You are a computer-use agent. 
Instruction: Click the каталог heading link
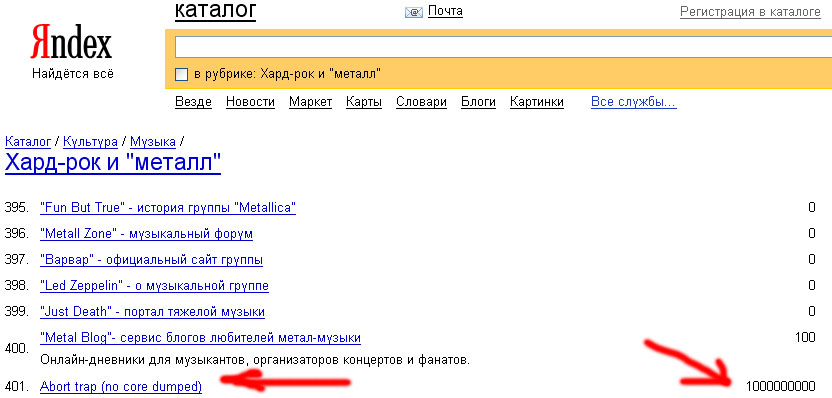[x=215, y=11]
